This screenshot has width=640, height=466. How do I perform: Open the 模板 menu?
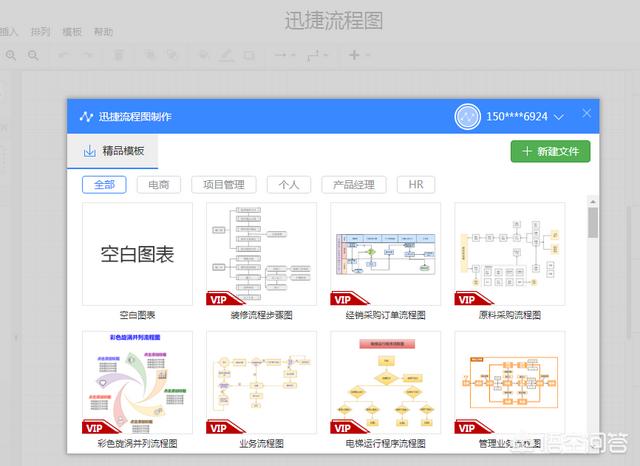72,31
